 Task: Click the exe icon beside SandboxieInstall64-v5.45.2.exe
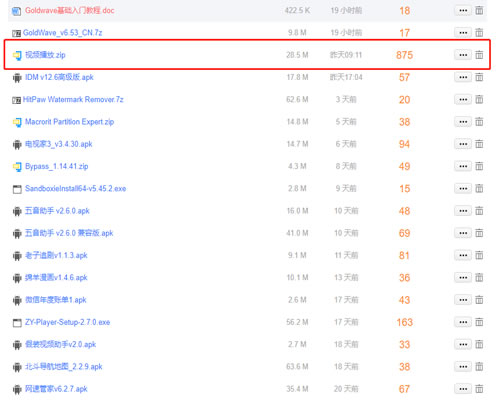tap(17, 189)
